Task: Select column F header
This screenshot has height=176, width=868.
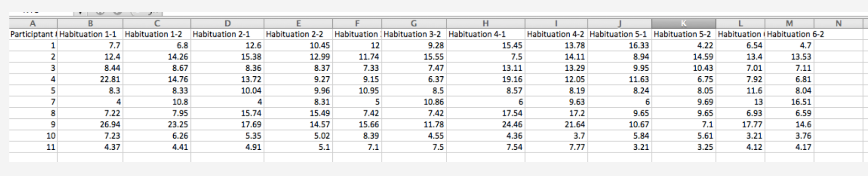Action: pos(357,23)
